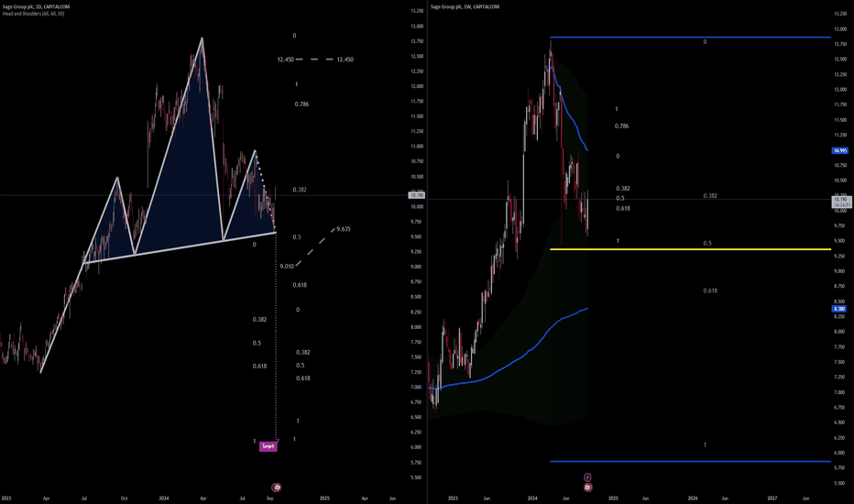Image resolution: width=854 pixels, height=504 pixels.
Task: Click the Head and Shoulders indicator legend
Action: point(33,14)
